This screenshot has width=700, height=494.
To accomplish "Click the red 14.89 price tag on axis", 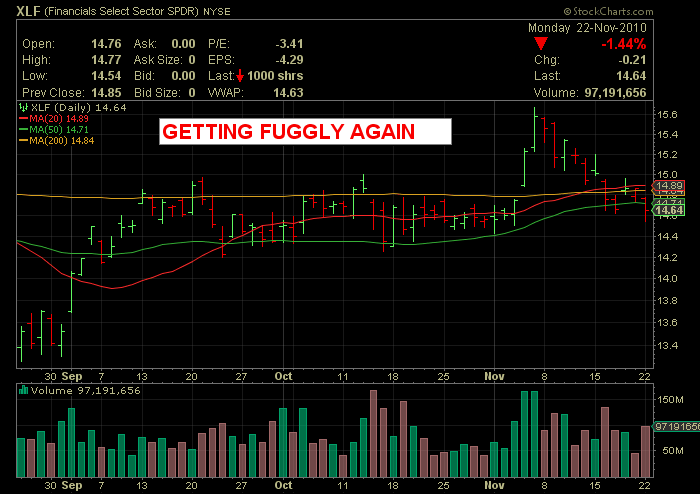I will click(667, 186).
